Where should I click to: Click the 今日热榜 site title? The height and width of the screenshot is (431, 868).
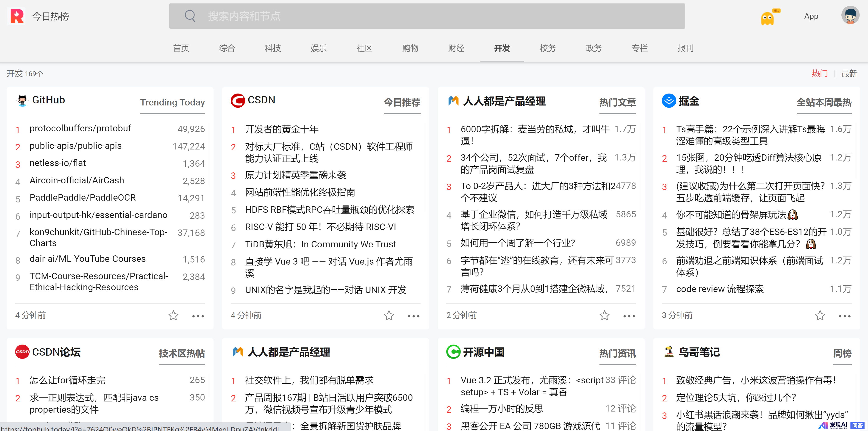[50, 16]
